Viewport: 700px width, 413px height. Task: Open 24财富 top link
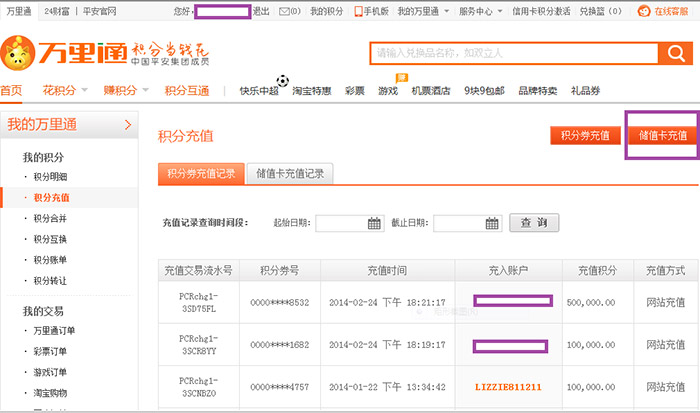57,12
